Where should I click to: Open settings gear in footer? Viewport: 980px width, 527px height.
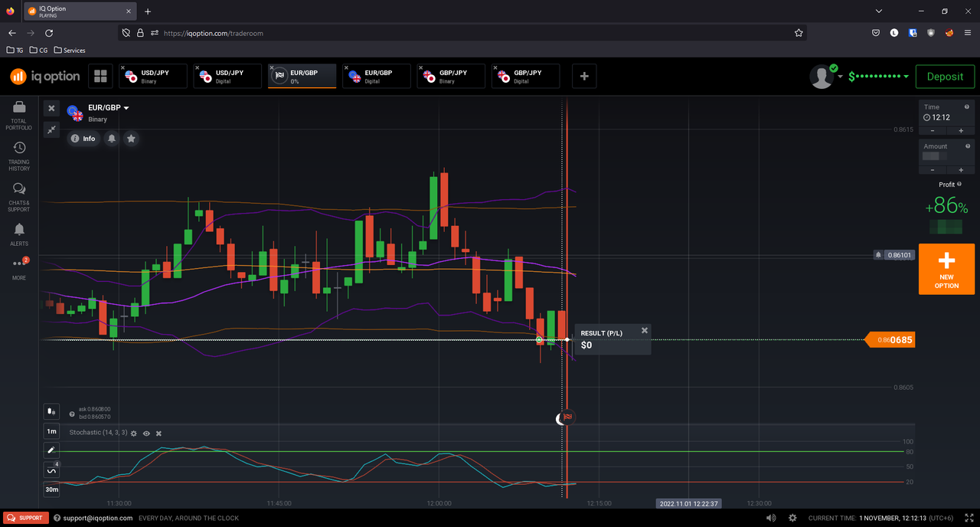(792, 519)
